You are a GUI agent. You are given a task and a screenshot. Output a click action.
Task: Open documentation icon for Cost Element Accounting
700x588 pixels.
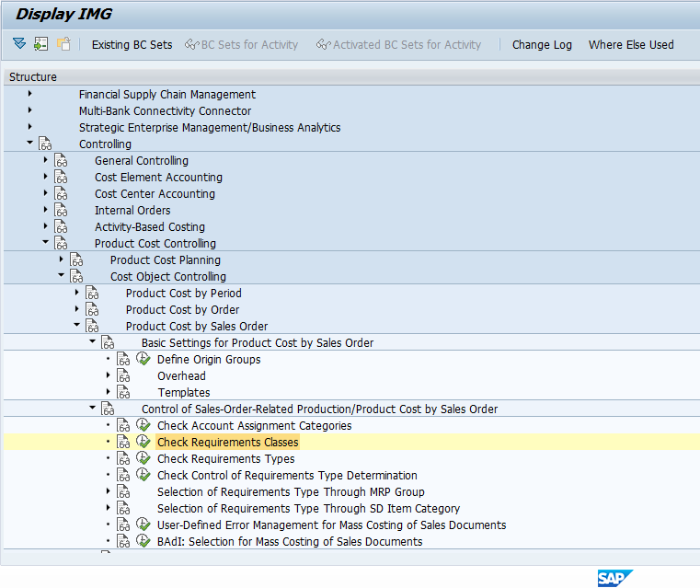[61, 177]
